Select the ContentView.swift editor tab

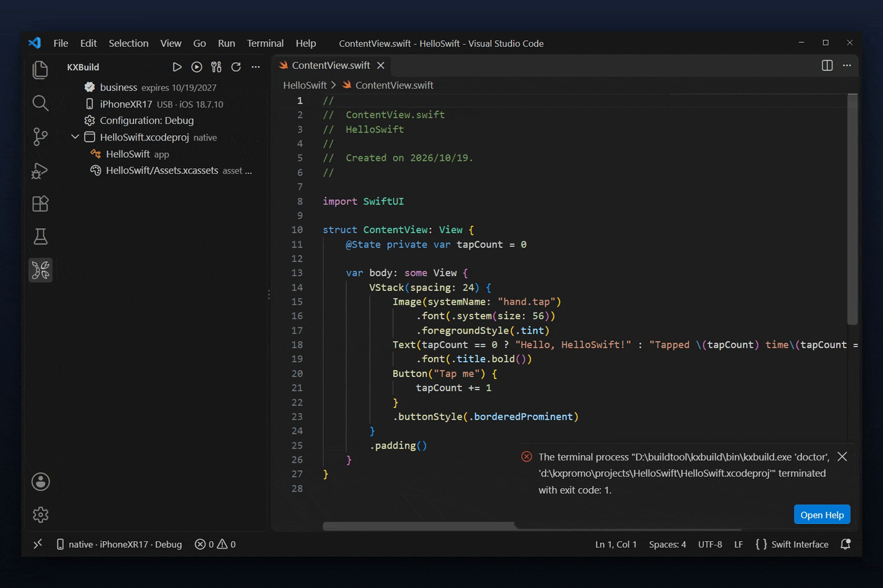click(330, 65)
